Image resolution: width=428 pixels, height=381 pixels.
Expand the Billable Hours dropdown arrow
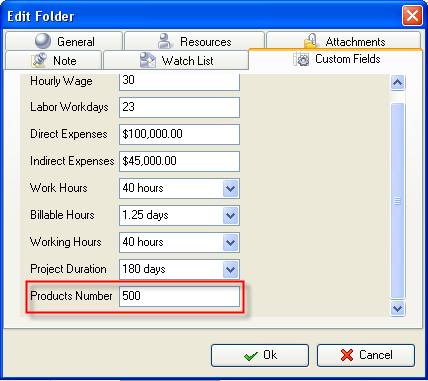click(x=230, y=215)
